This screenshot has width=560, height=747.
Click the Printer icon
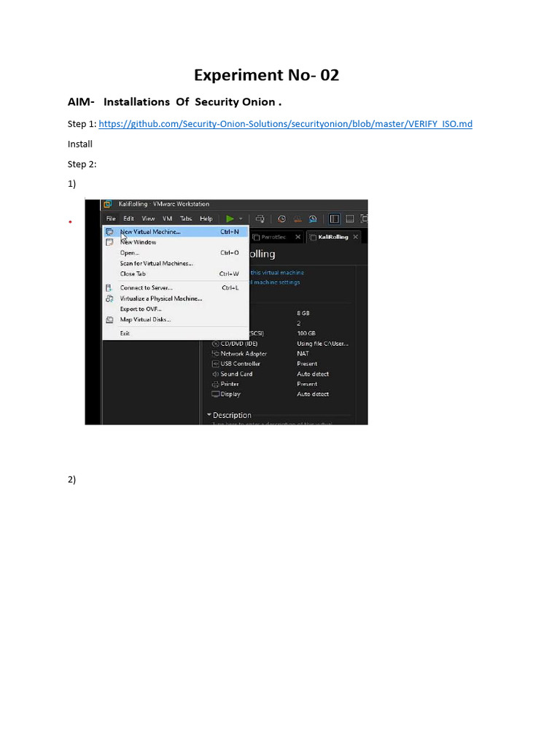215,384
